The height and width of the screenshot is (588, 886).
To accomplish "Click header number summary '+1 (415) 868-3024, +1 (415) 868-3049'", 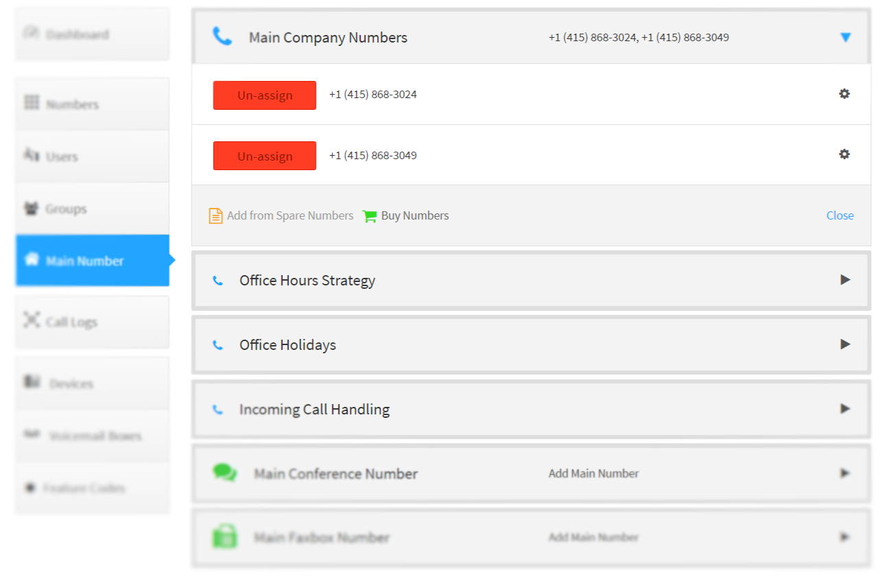I will point(639,38).
